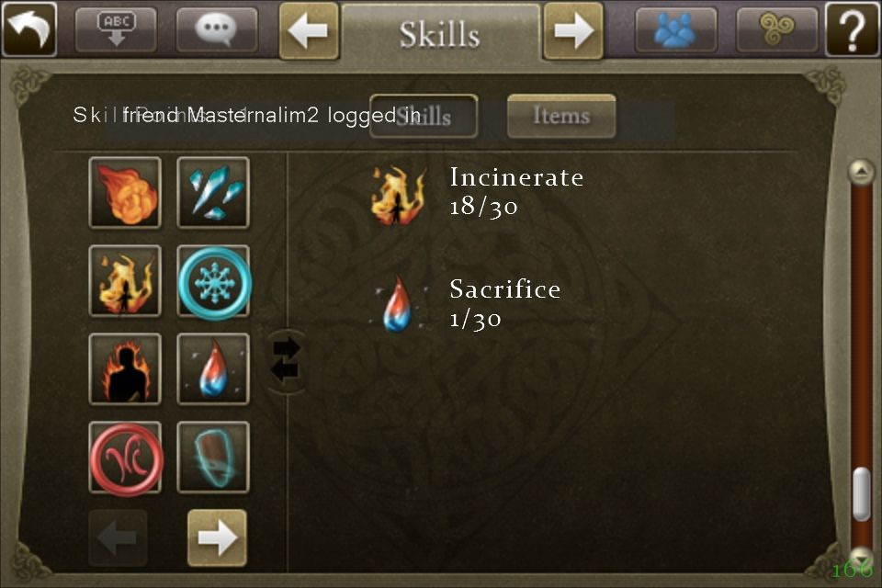The width and height of the screenshot is (882, 588).
Task: Choose the Incinerate skill in the grid
Action: pos(125,281)
